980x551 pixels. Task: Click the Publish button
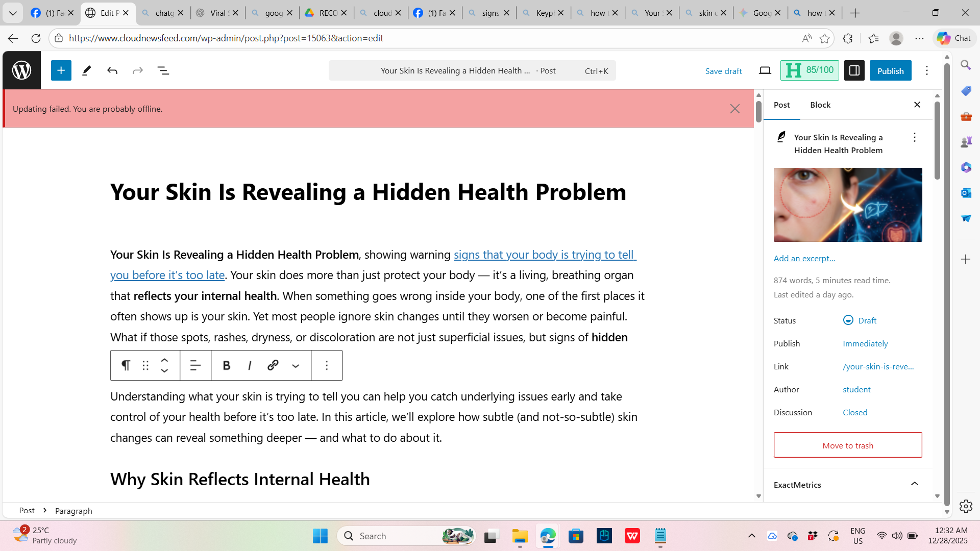coord(890,70)
